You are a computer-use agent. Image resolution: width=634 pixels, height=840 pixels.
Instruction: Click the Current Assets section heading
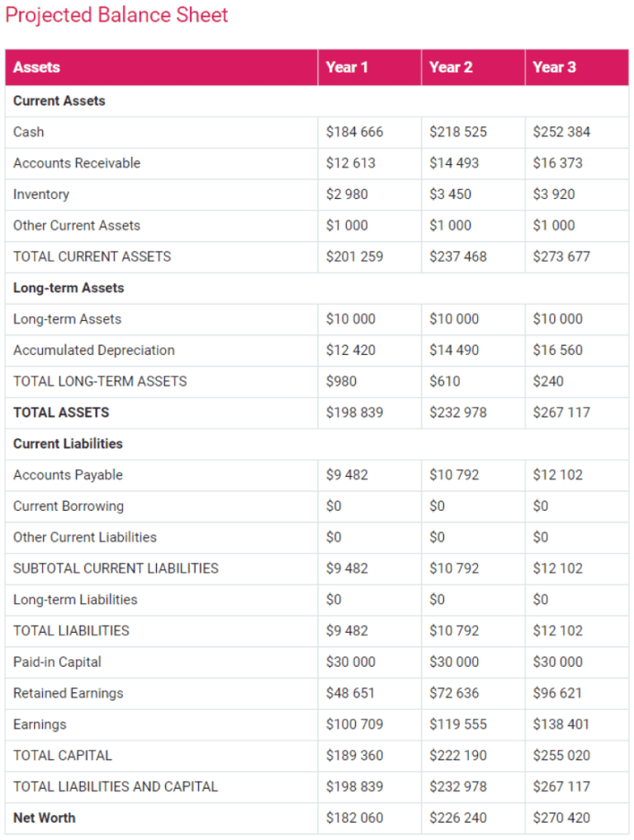(59, 101)
